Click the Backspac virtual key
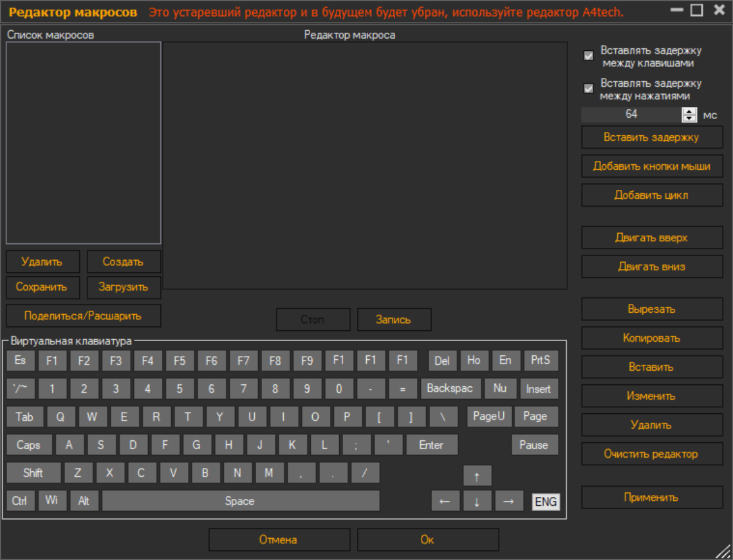The width and height of the screenshot is (733, 560). point(450,388)
